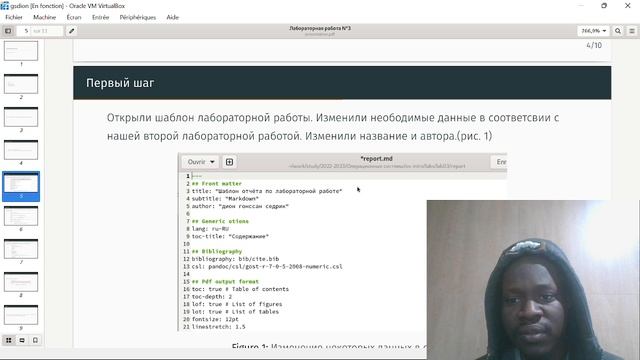This screenshot has height=360, width=640.
Task: Select page 6 thumbnail
Action: click(21, 216)
